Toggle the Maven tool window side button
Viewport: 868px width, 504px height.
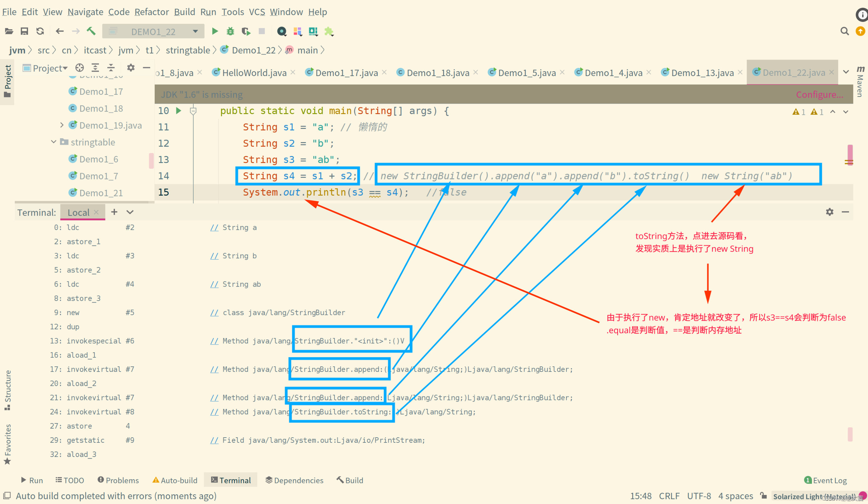[860, 81]
